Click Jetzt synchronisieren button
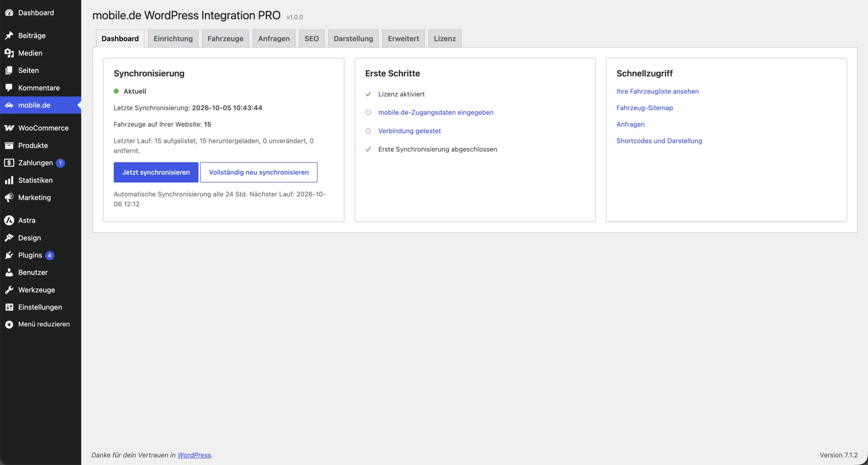 pyautogui.click(x=156, y=172)
